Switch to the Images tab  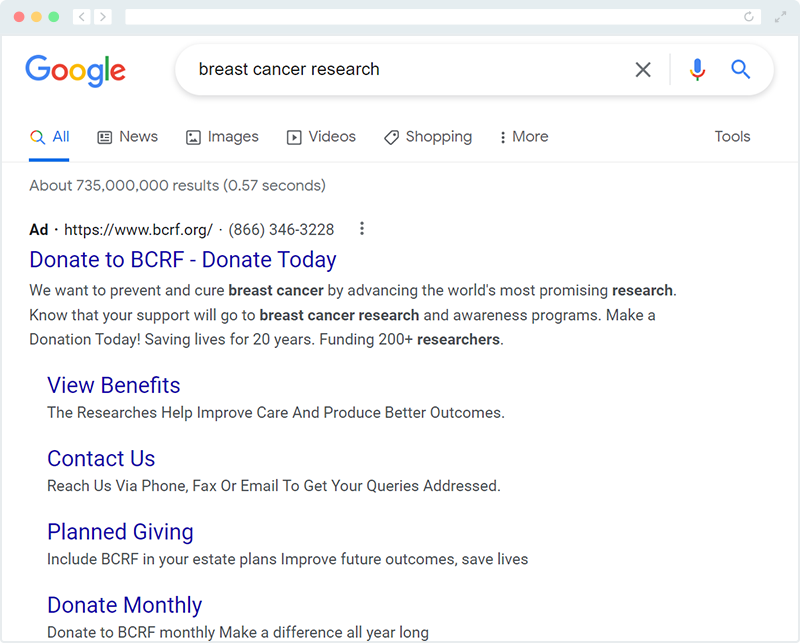pyautogui.click(x=222, y=137)
